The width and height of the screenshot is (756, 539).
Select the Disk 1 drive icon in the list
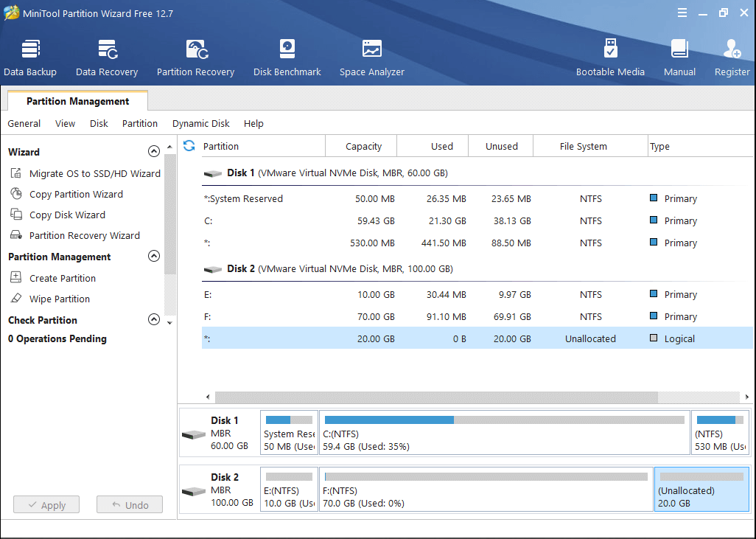213,174
